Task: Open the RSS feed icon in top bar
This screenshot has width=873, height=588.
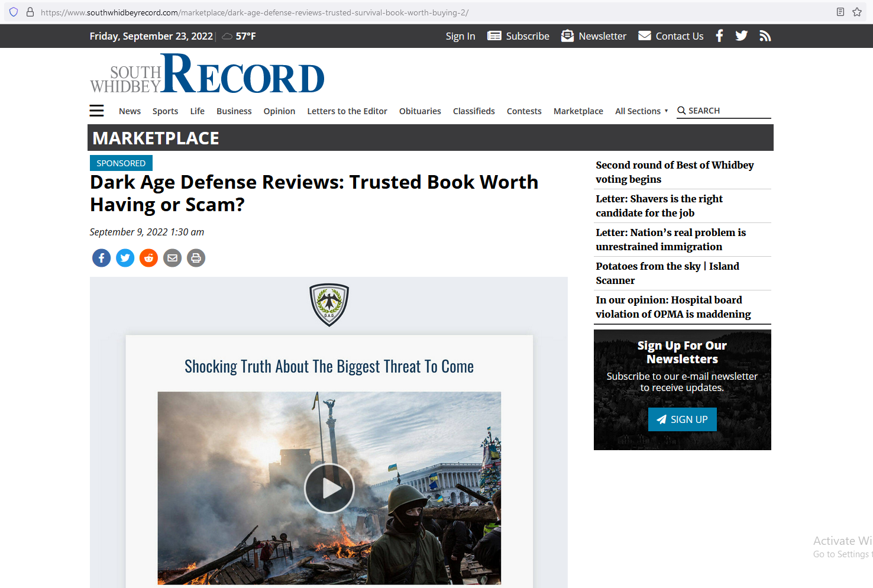Action: click(x=765, y=36)
